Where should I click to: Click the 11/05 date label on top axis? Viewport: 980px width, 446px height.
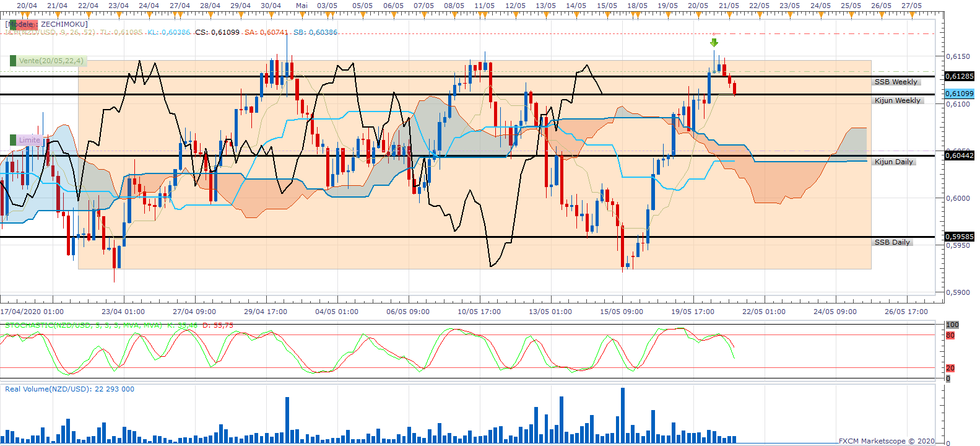click(x=484, y=5)
